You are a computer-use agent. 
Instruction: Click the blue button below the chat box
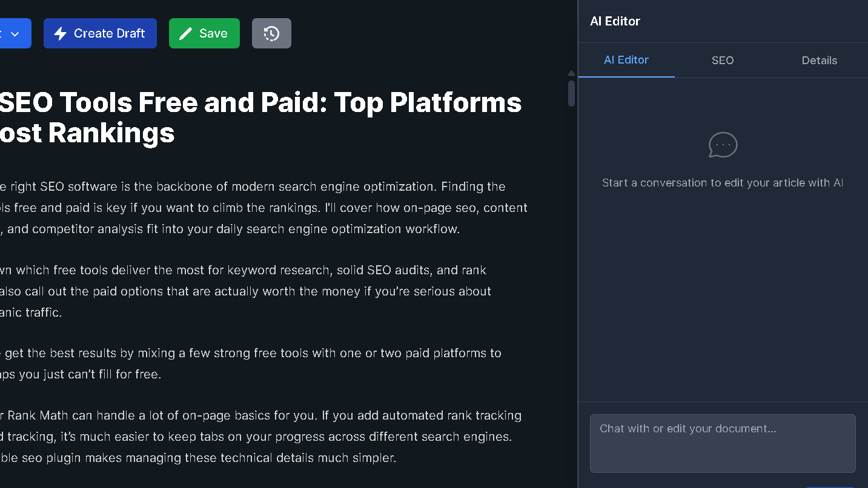point(830,486)
